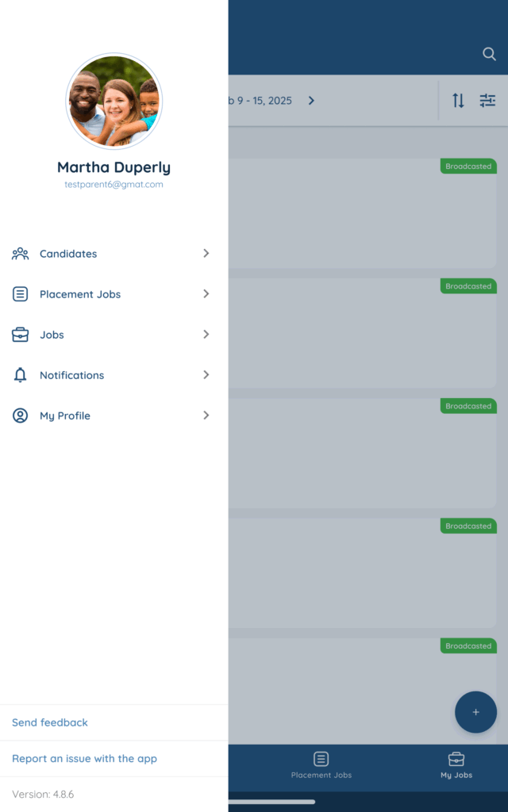Expand the My Profile chevron arrow
This screenshot has width=508, height=812.
206,416
